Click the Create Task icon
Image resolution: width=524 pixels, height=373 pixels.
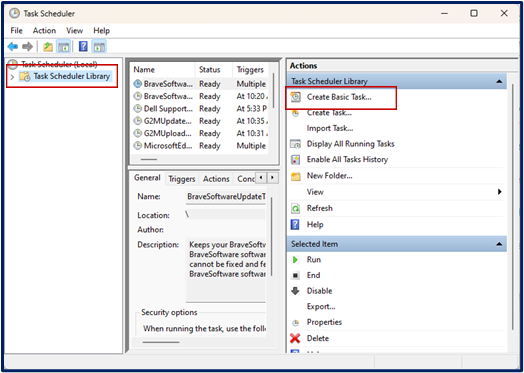(295, 114)
